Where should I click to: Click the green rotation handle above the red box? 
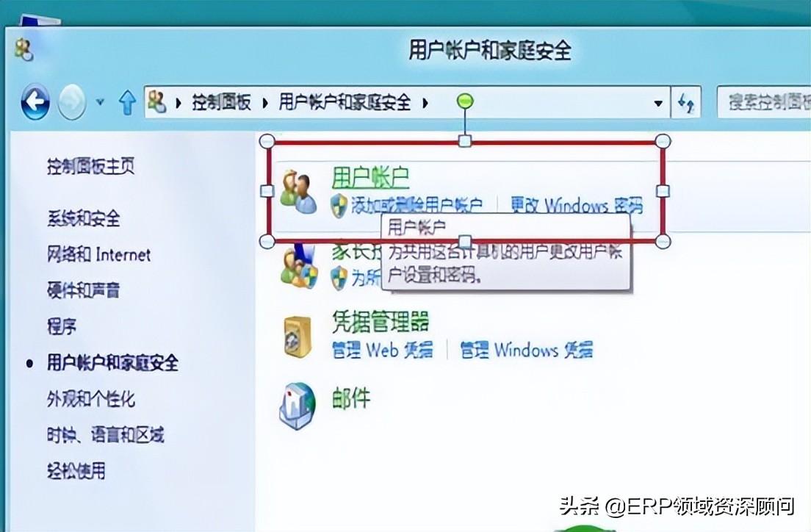click(466, 101)
